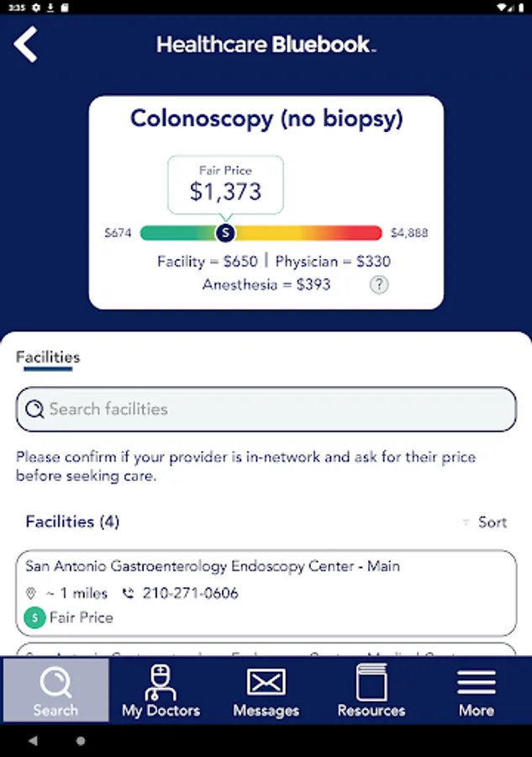Tap the Fair Price $1,373 callout
Screen dimensions: 532x757
click(x=225, y=184)
